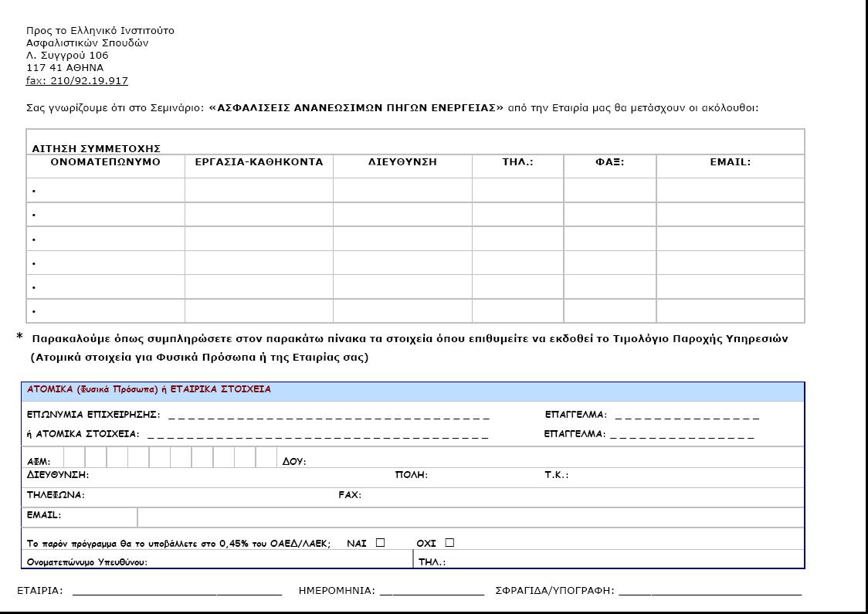Click the Ονοματεπώνυμο Υπευθύνου field
Viewport: 868px width, 614px height.
click(x=278, y=561)
